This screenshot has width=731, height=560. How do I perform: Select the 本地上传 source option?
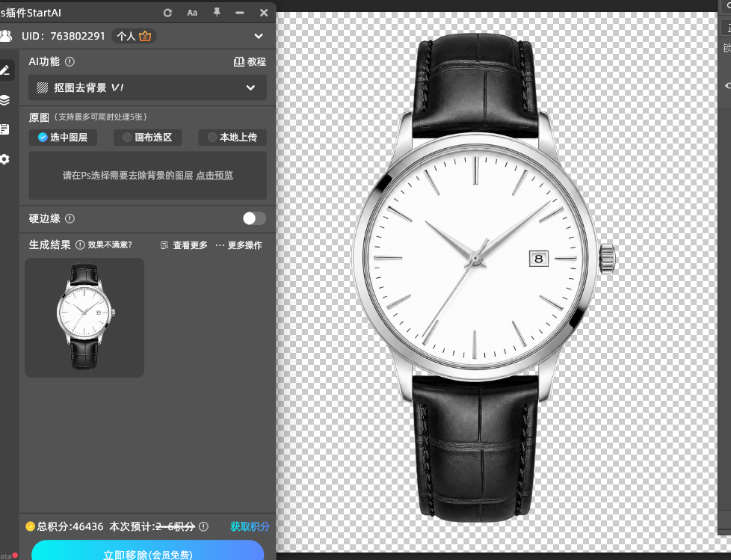tap(232, 137)
